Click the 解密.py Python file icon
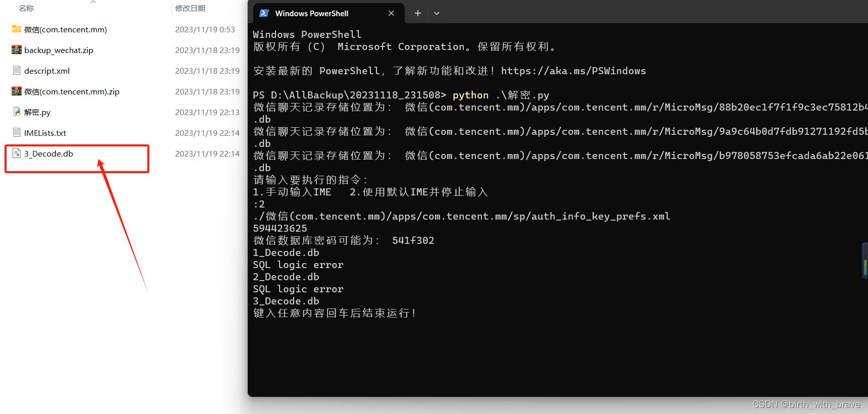This screenshot has width=868, height=414. point(17,112)
